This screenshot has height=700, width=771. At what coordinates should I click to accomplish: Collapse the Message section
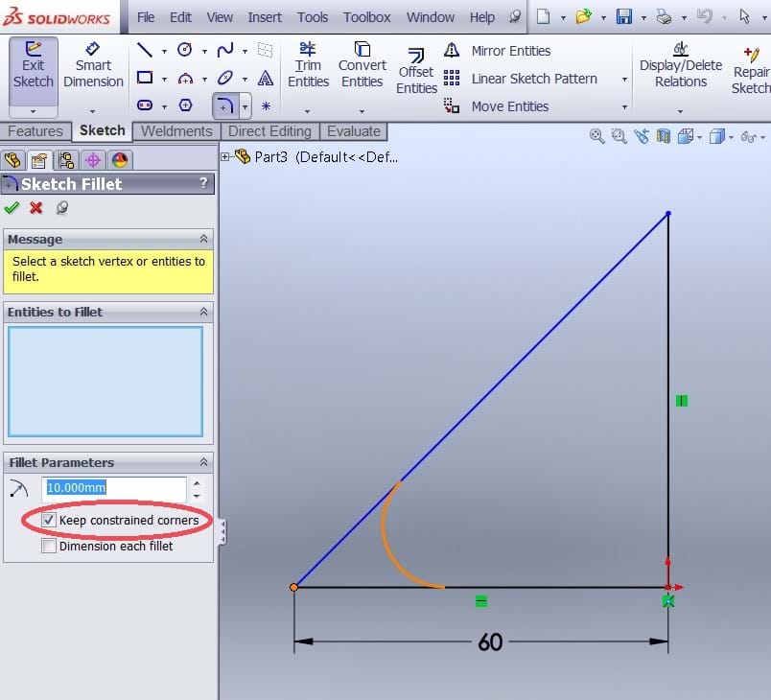pyautogui.click(x=202, y=239)
